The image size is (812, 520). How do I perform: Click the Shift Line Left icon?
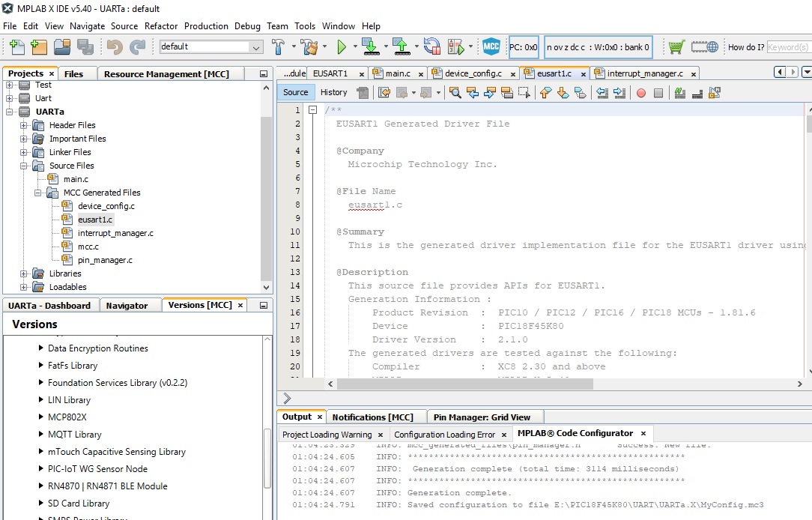602,93
